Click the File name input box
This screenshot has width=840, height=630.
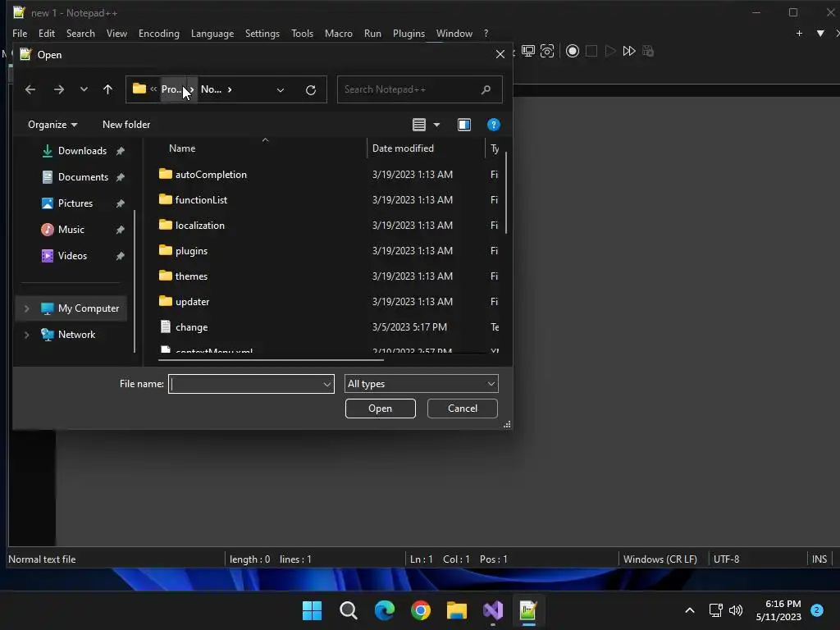[245, 384]
